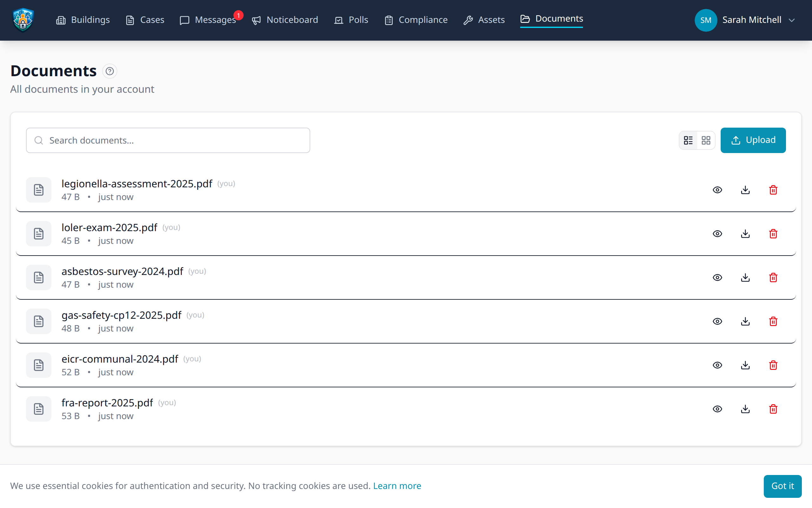The width and height of the screenshot is (812, 508).
Task: Preview eicr-communal-2024.pdf with the eye icon
Action: [717, 365]
